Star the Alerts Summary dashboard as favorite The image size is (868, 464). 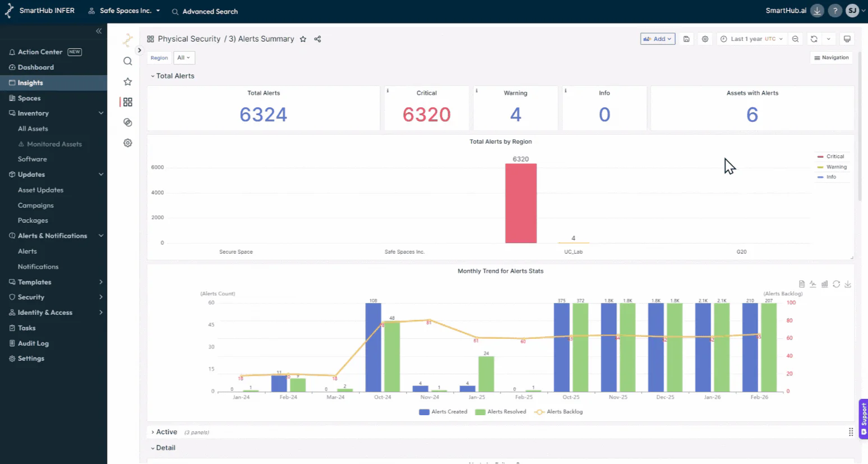(x=303, y=39)
